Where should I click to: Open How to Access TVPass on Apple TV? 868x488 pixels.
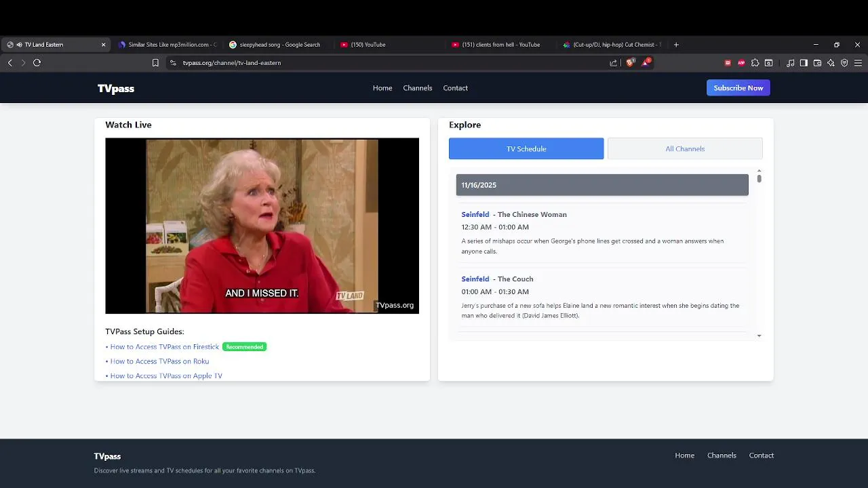click(x=166, y=375)
